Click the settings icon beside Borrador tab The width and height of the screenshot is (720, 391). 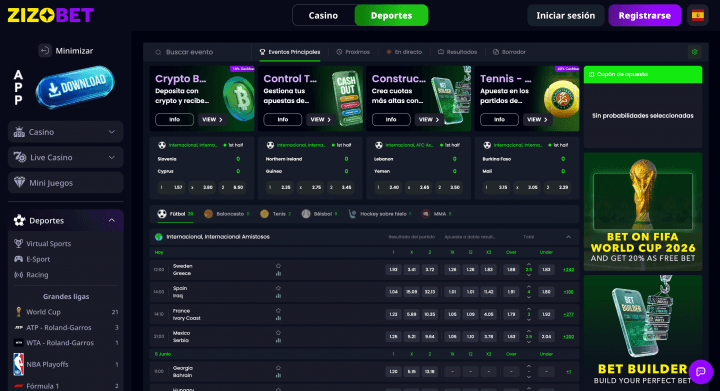click(x=694, y=52)
